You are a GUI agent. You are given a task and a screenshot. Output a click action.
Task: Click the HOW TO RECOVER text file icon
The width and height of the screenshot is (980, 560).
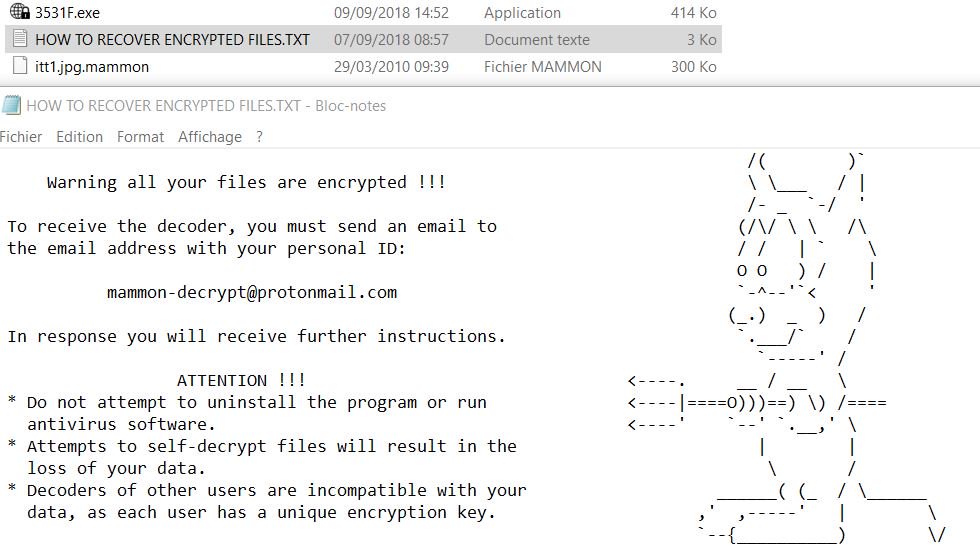[x=20, y=40]
